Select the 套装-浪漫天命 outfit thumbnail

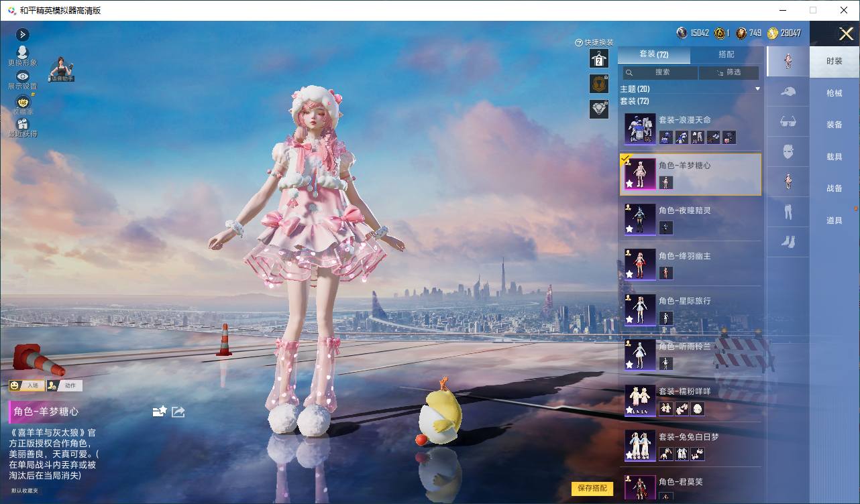click(640, 129)
